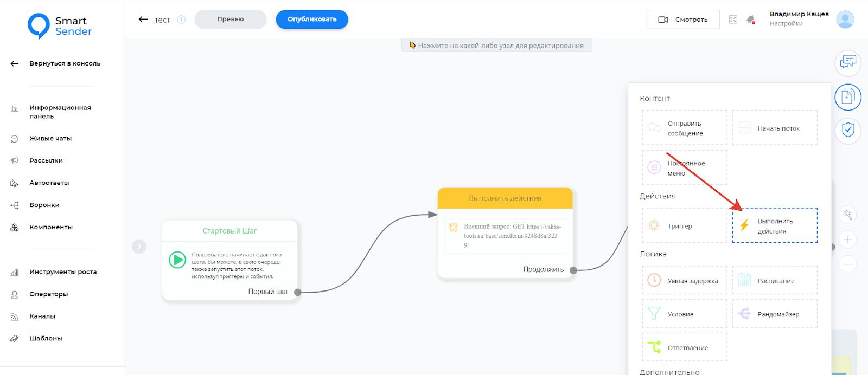Go back using the arrow beside flow name
This screenshot has width=868, height=375.
coord(143,20)
